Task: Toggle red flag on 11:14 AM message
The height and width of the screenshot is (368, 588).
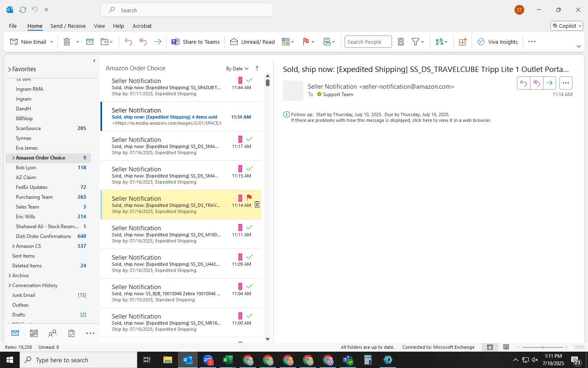Action: pos(249,198)
